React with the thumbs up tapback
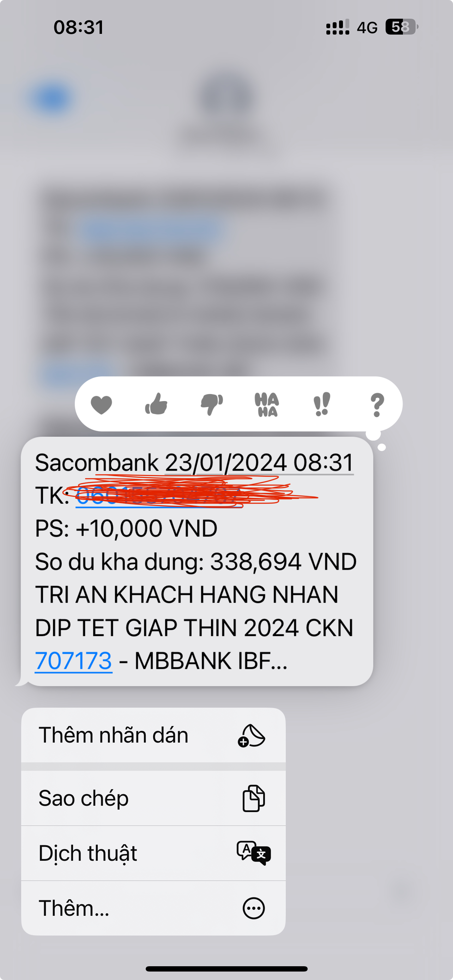The image size is (453, 980). tap(156, 404)
